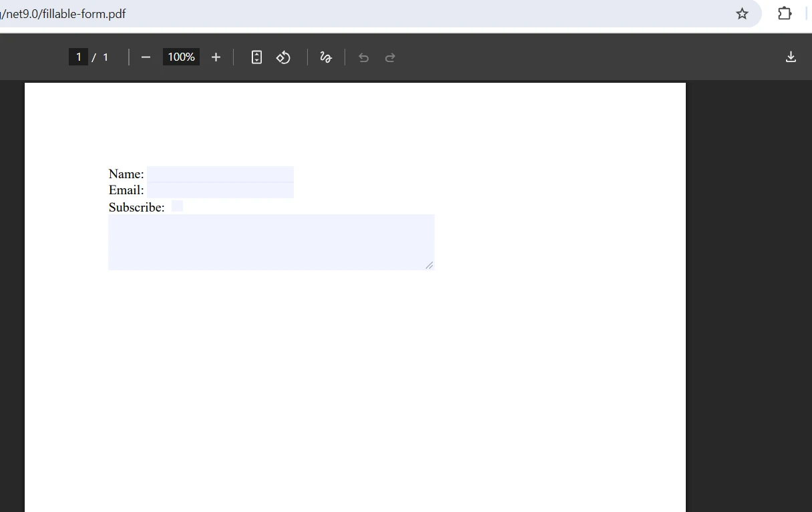Image resolution: width=812 pixels, height=512 pixels.
Task: Bookmark this page with the star icon
Action: pos(742,13)
